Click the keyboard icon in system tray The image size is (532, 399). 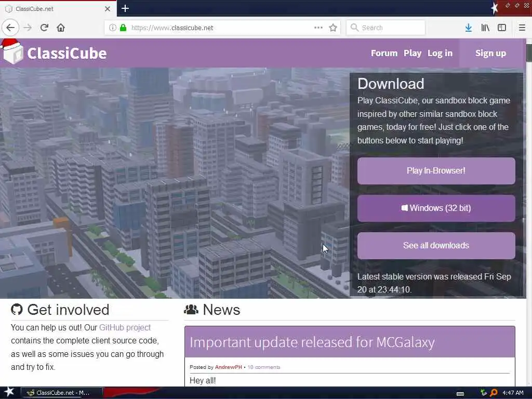click(460, 394)
